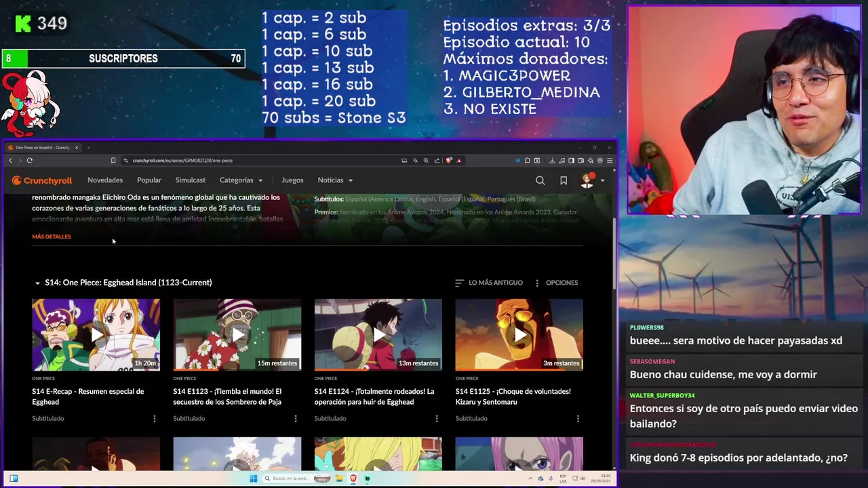The image size is (868, 488).
Task: Open File Explorer from the taskbar
Action: (339, 479)
